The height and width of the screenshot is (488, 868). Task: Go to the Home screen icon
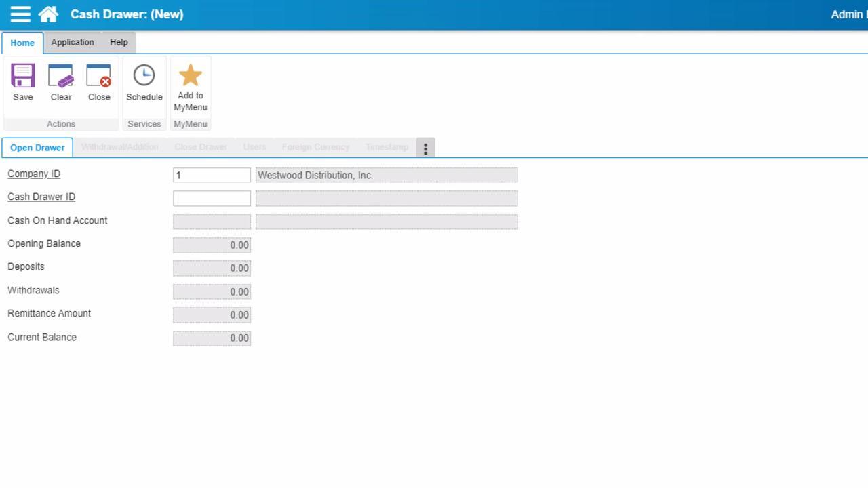click(x=48, y=14)
